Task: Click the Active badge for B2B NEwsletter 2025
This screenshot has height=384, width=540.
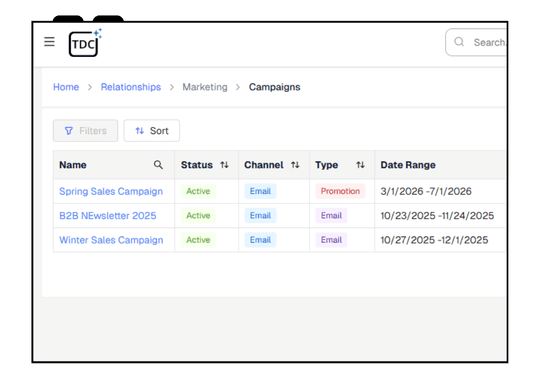Action: click(198, 216)
